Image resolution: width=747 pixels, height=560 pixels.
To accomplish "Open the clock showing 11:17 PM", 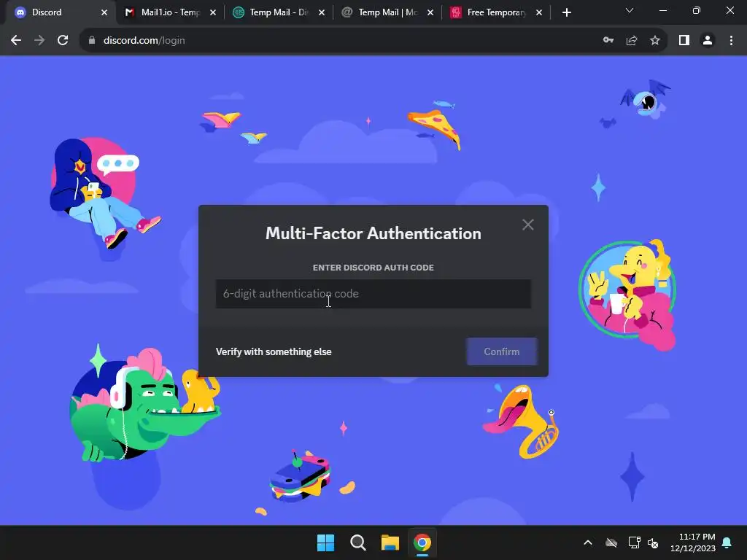I will point(693,542).
